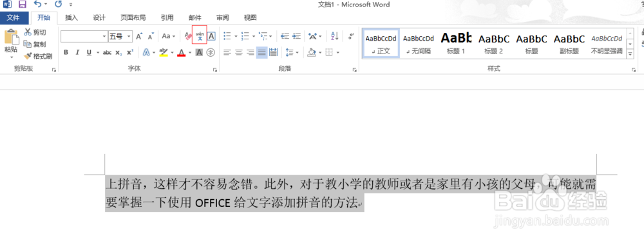Switch to the 视图 View tab
The width and height of the screenshot is (644, 243).
coord(250,17)
